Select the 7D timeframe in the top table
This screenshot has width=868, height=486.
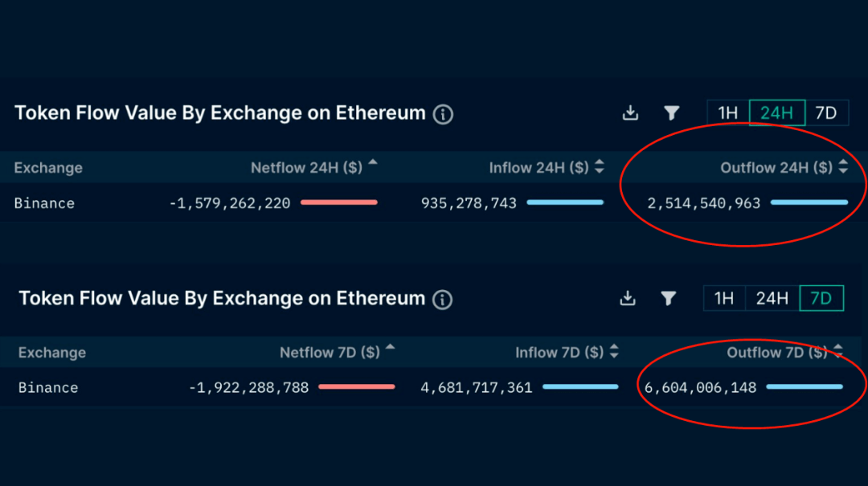point(825,113)
